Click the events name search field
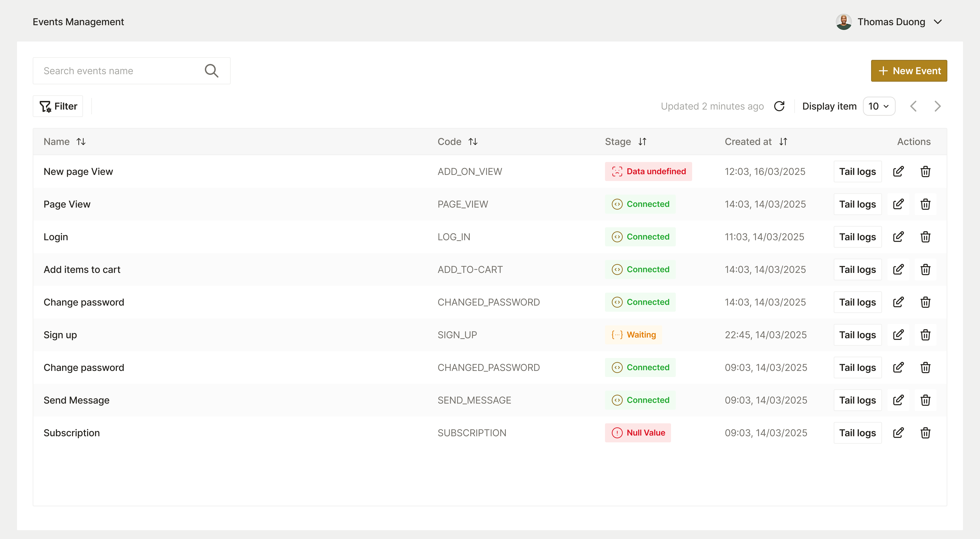Screen dimensions: 980x539 pyautogui.click(x=114, y=70)
